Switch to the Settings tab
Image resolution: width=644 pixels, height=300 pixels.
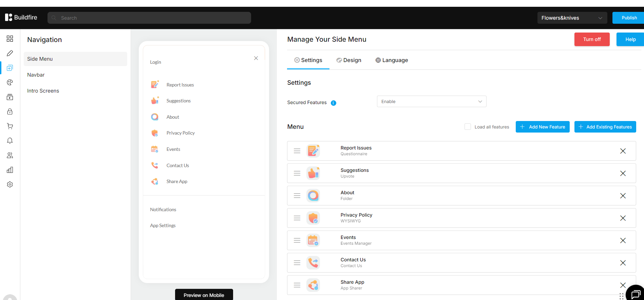pyautogui.click(x=308, y=60)
